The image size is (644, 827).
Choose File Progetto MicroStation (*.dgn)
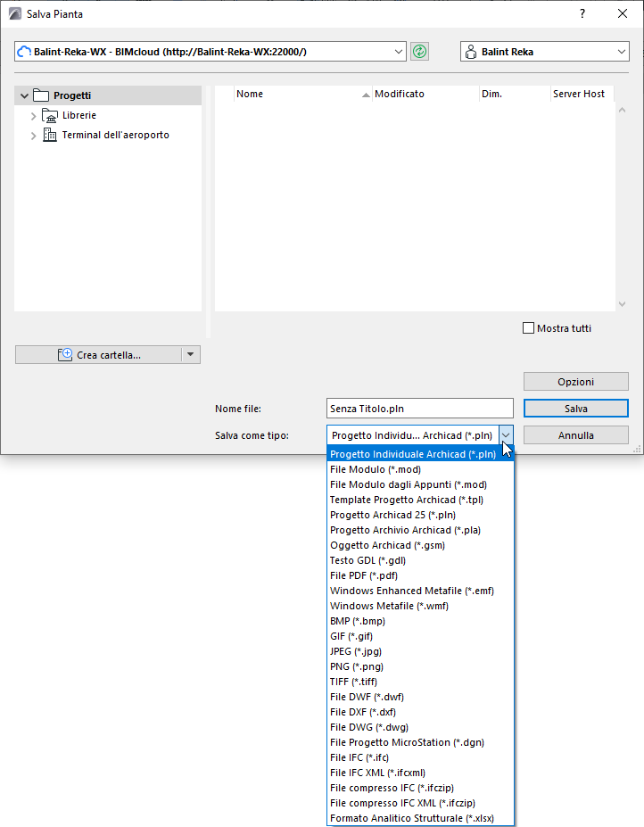[420, 742]
